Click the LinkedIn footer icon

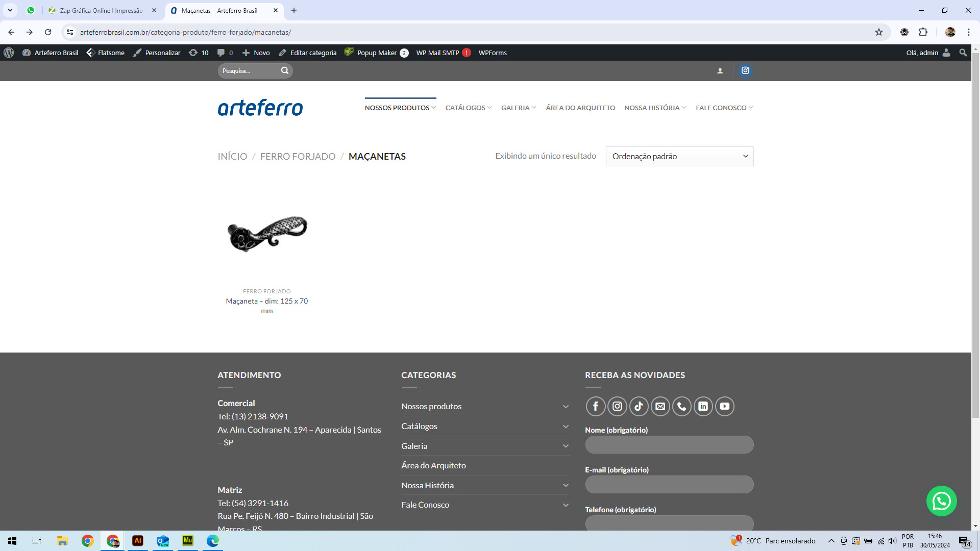coord(703,407)
